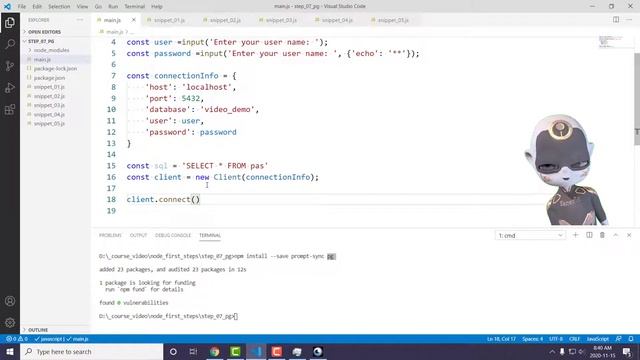
Task: Change indentation via Spaces: 4
Action: pos(532,339)
